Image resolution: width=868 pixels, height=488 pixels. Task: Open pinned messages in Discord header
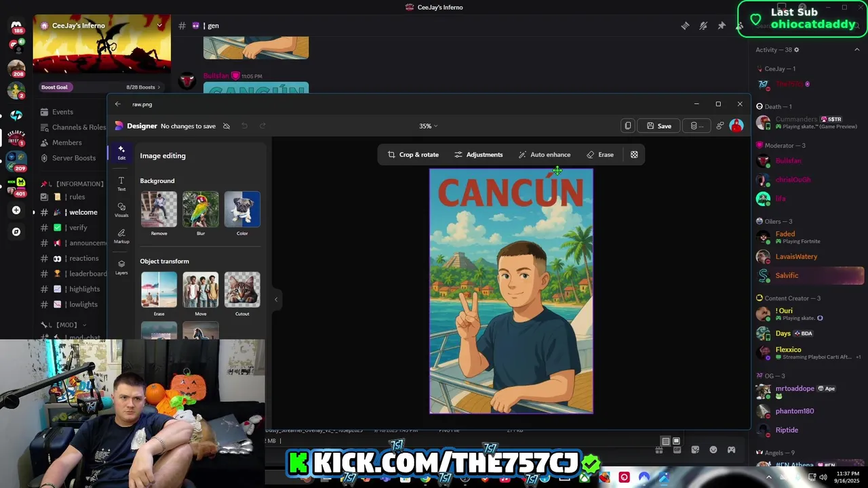click(722, 26)
